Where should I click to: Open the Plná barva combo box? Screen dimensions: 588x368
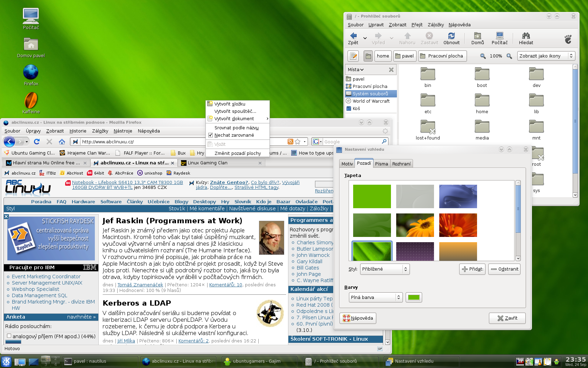point(376,297)
